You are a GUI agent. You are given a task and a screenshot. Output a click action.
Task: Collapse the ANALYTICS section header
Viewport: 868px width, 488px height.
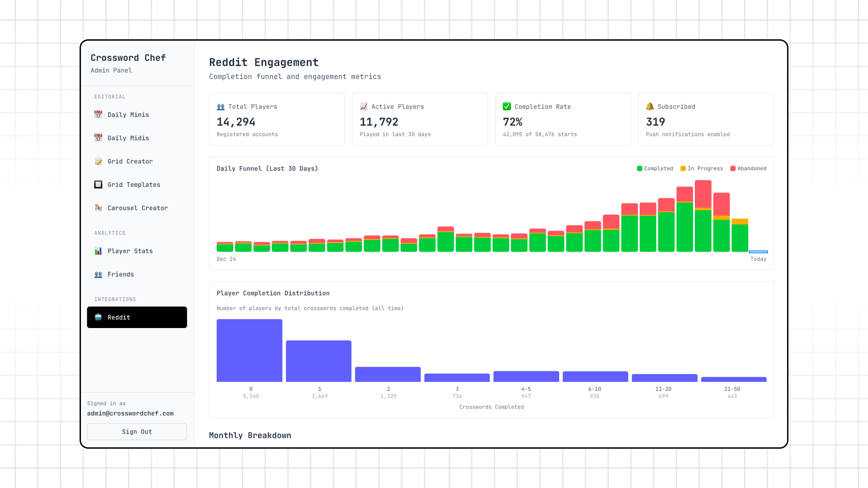click(110, 233)
